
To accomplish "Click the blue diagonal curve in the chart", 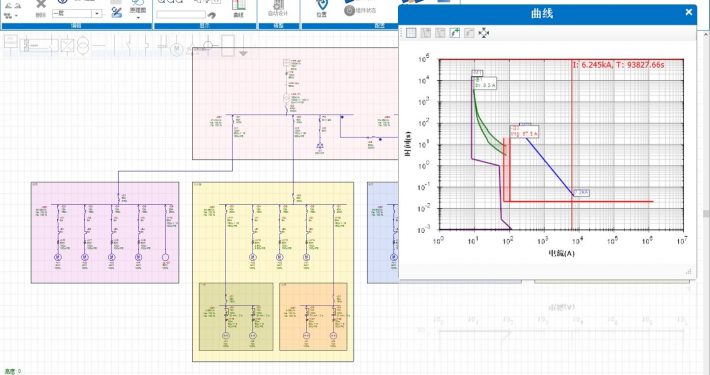I will tap(549, 167).
